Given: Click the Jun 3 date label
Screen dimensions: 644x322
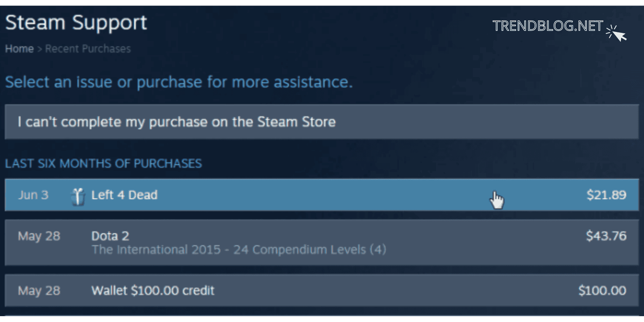Looking at the screenshot, I should [x=33, y=195].
